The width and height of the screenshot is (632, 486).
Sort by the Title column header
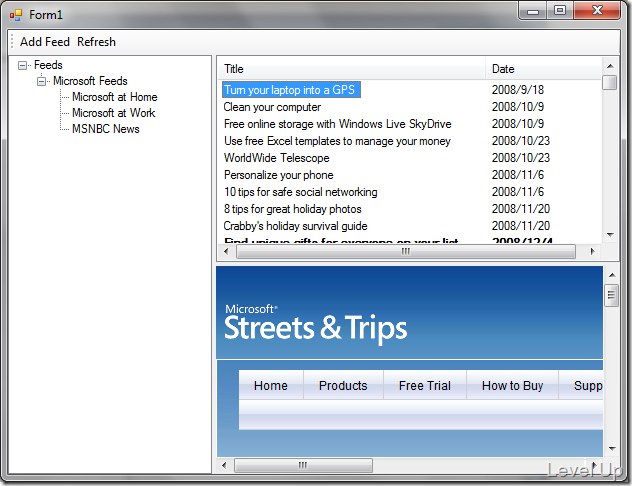[x=351, y=69]
